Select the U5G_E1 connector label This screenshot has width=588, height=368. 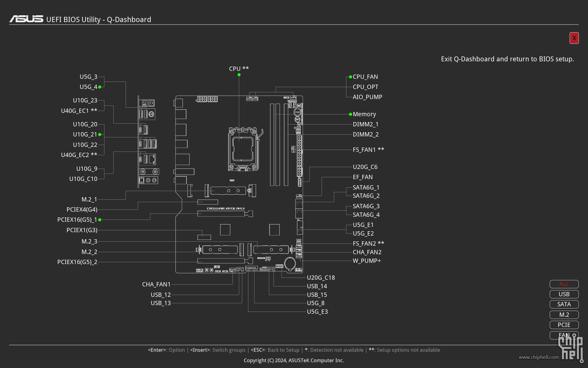[363, 225]
